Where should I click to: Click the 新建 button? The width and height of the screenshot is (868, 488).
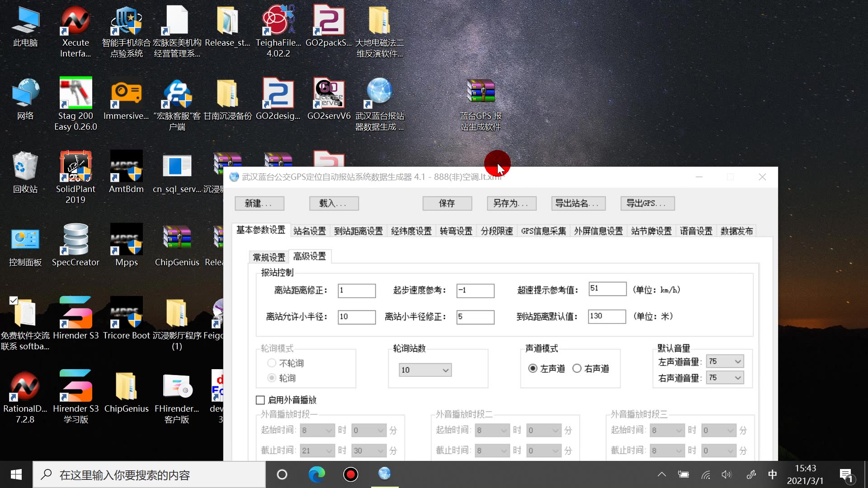tap(259, 203)
